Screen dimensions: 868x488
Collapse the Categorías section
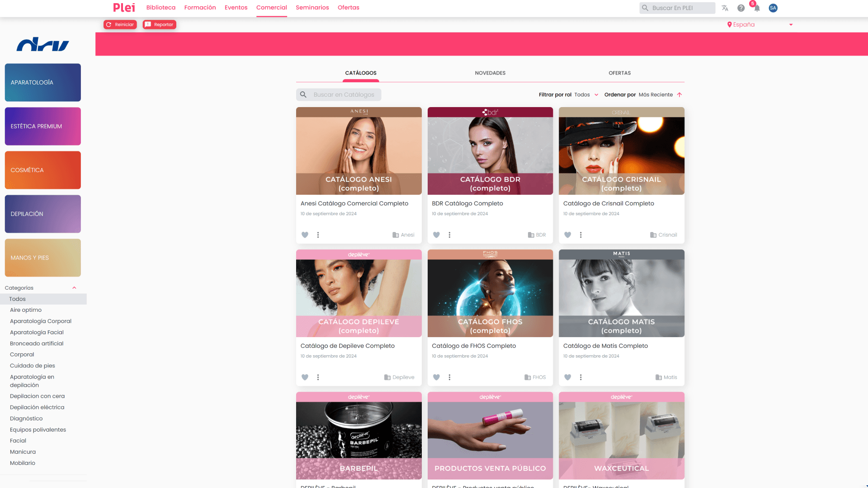point(74,288)
